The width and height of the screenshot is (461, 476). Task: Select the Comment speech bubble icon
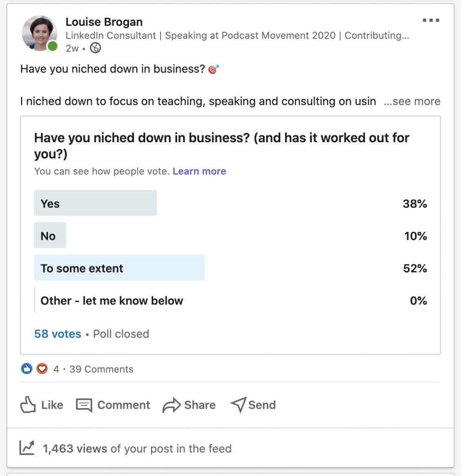[84, 405]
